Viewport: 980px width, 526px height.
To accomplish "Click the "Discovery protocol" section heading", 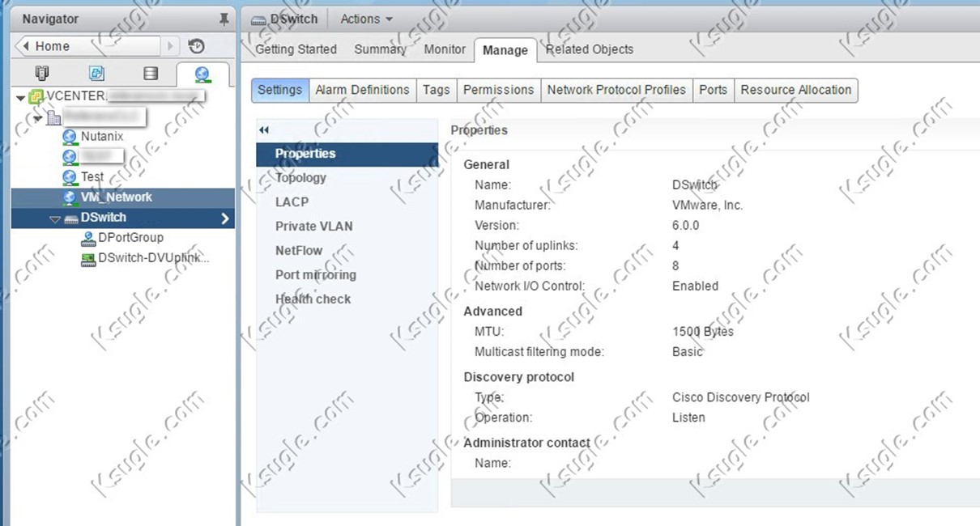I will click(519, 377).
